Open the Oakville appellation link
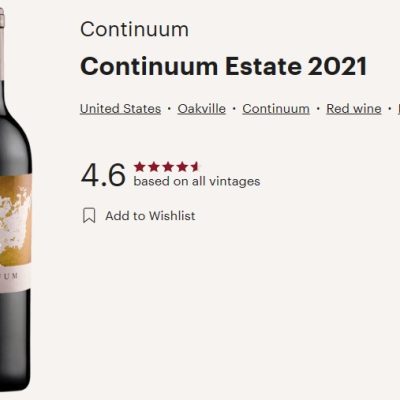400x400 pixels. click(x=201, y=109)
